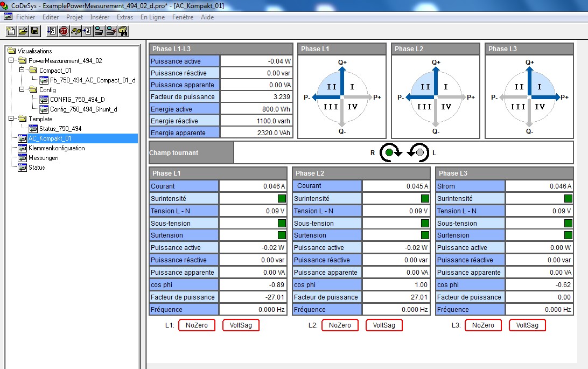This screenshot has height=369, width=588.
Task: Click Phase L2 Surintensité green indicator
Action: click(x=425, y=198)
